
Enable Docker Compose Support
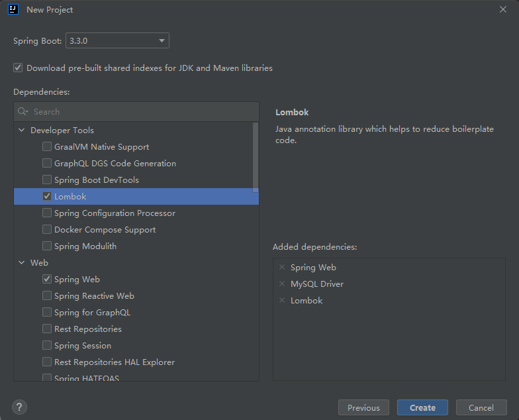pos(47,229)
